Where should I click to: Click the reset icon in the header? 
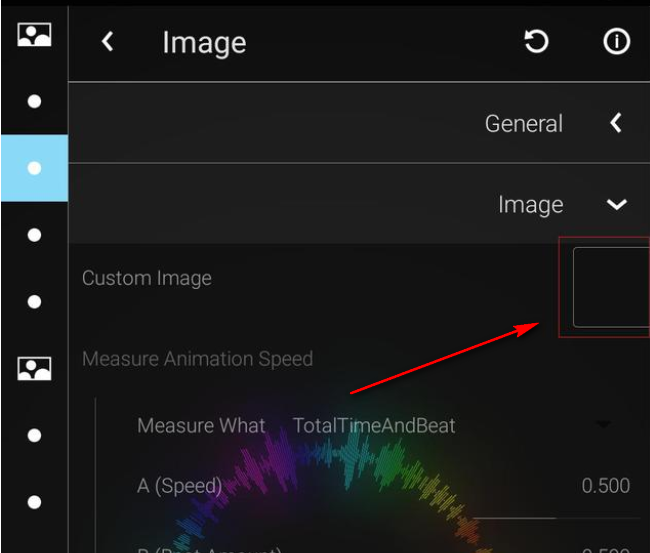click(537, 42)
